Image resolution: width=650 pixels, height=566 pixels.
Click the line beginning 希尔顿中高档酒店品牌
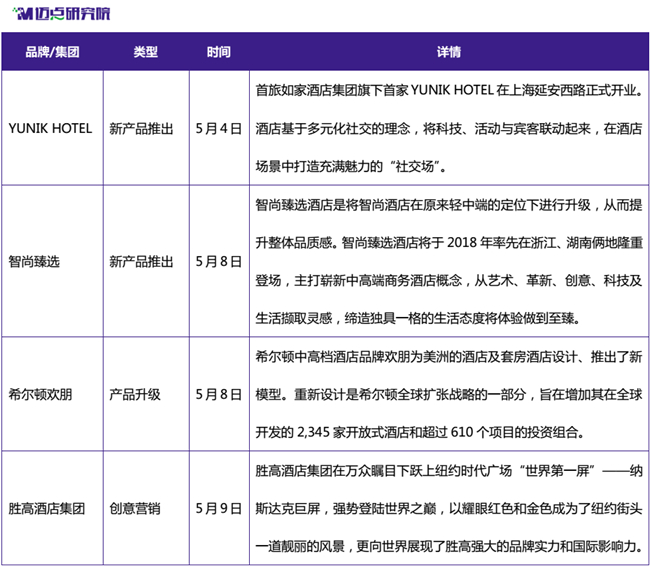click(x=449, y=357)
